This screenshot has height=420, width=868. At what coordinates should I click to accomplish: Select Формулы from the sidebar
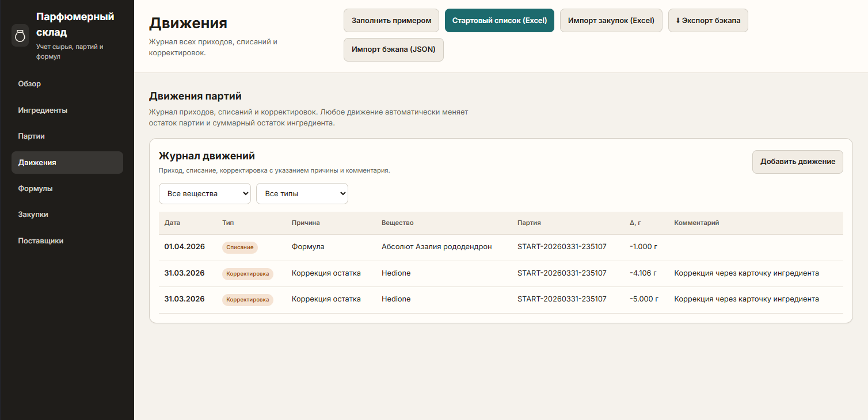tap(35, 189)
